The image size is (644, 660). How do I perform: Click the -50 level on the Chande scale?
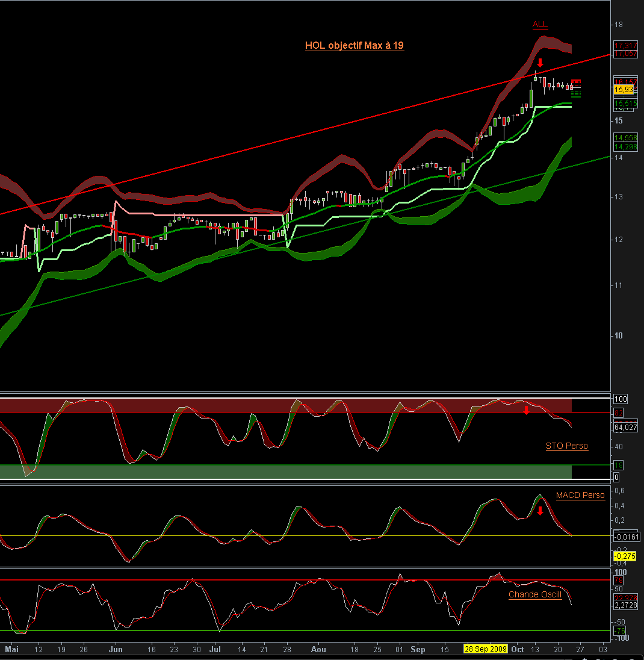click(620, 621)
